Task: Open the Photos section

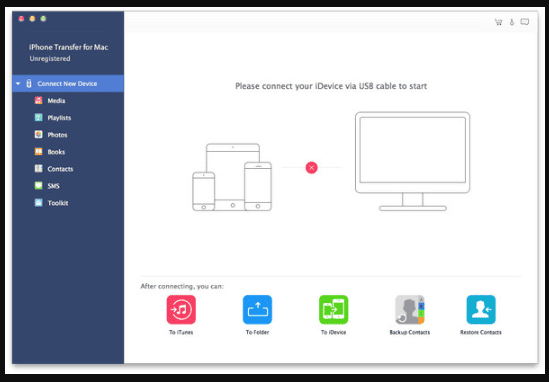Action: 57,135
